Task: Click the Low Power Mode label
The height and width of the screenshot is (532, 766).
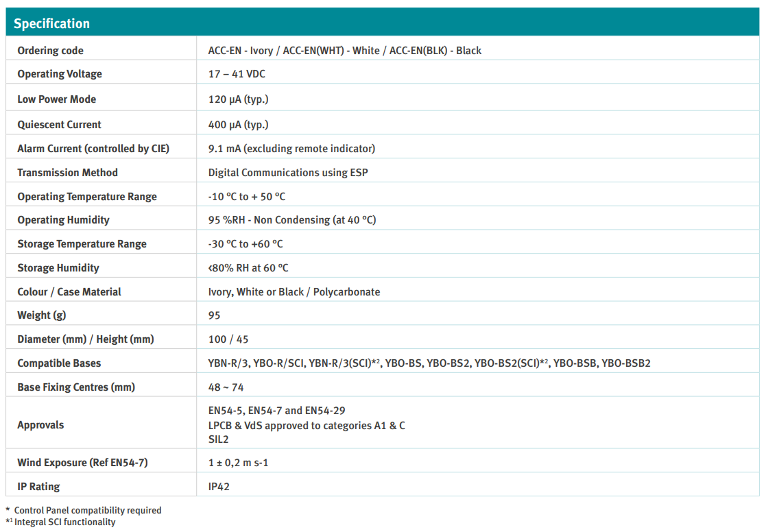Action: 56,99
